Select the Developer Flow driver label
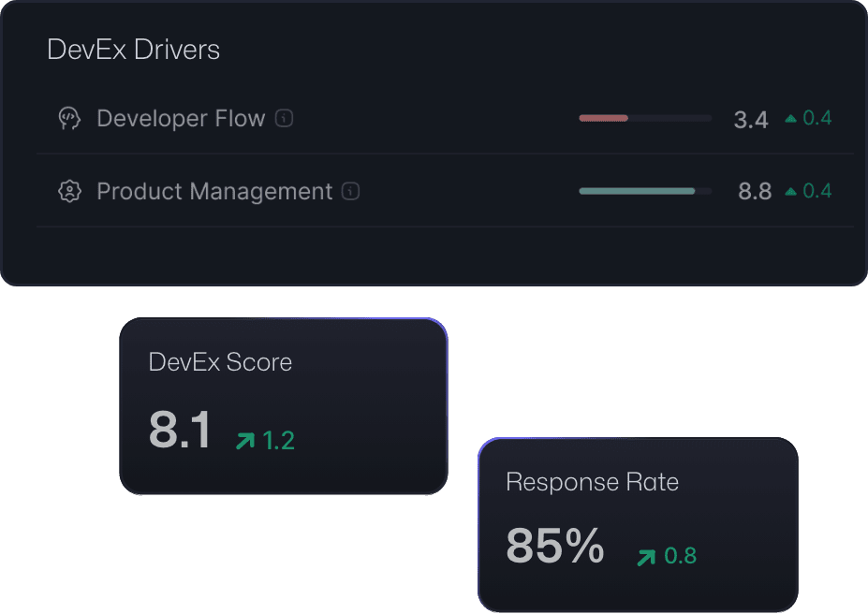868x614 pixels. point(181,119)
